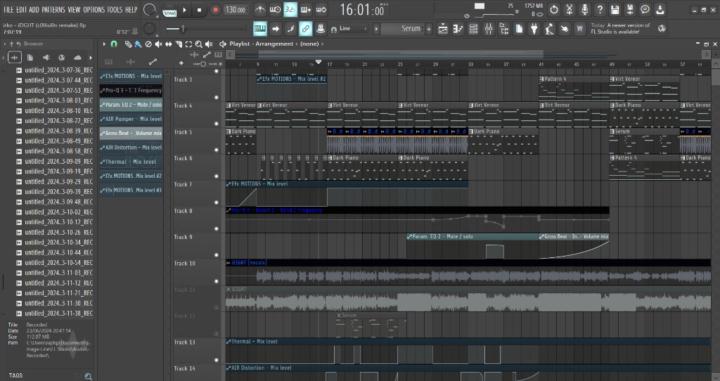Open the ADD menu

34,10
